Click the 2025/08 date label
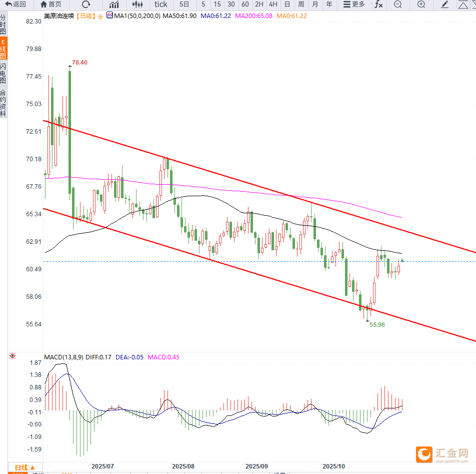This screenshot has height=474, width=476. tap(183, 466)
